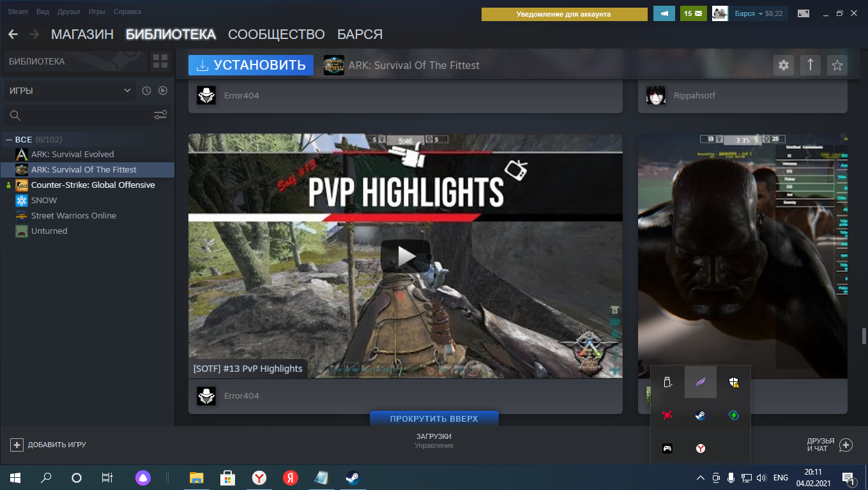
Task: Go forward with the right arrow
Action: coord(34,34)
